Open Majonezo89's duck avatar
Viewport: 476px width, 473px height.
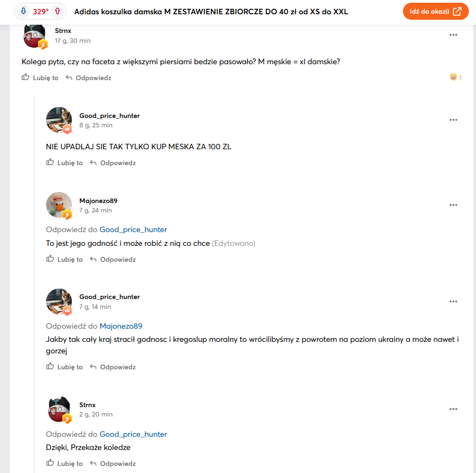[59, 205]
